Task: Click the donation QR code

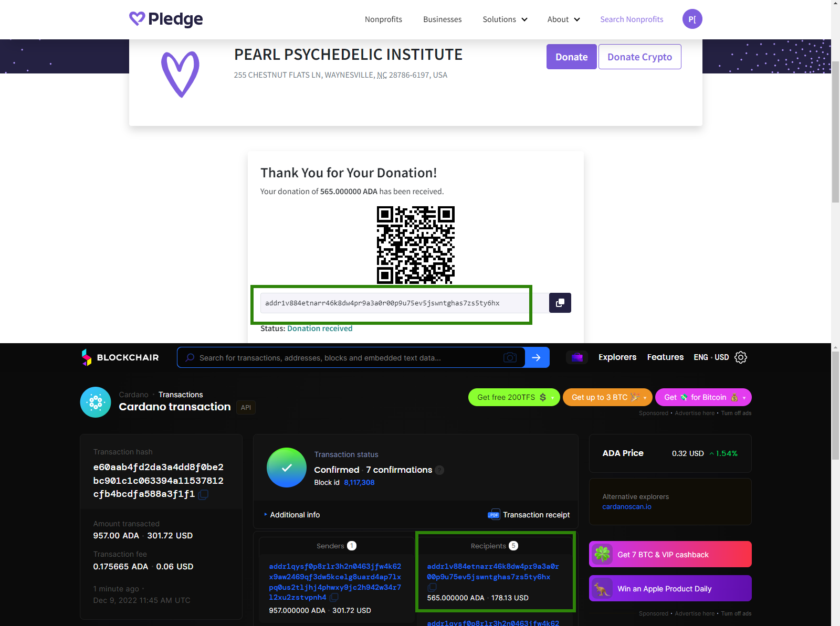Action: 416,245
